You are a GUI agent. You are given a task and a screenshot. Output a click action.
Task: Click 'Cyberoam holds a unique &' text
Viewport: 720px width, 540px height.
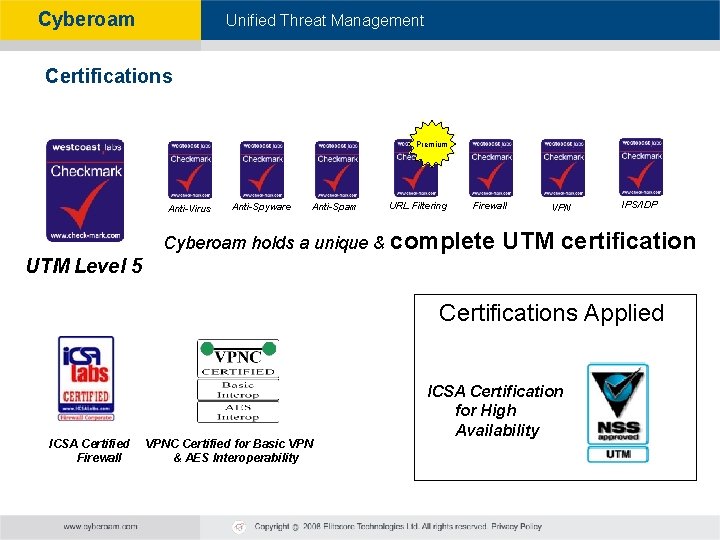(x=275, y=243)
